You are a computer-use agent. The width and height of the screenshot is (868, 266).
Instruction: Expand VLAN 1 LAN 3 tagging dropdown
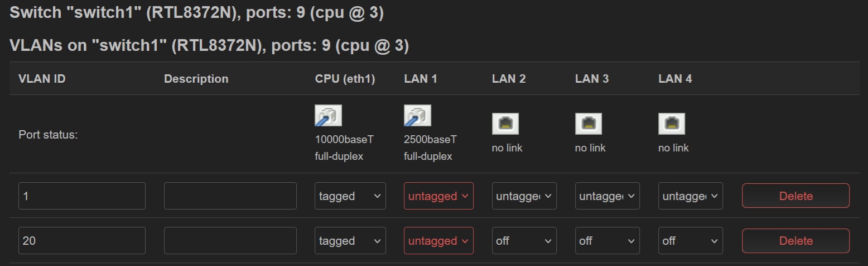(607, 196)
